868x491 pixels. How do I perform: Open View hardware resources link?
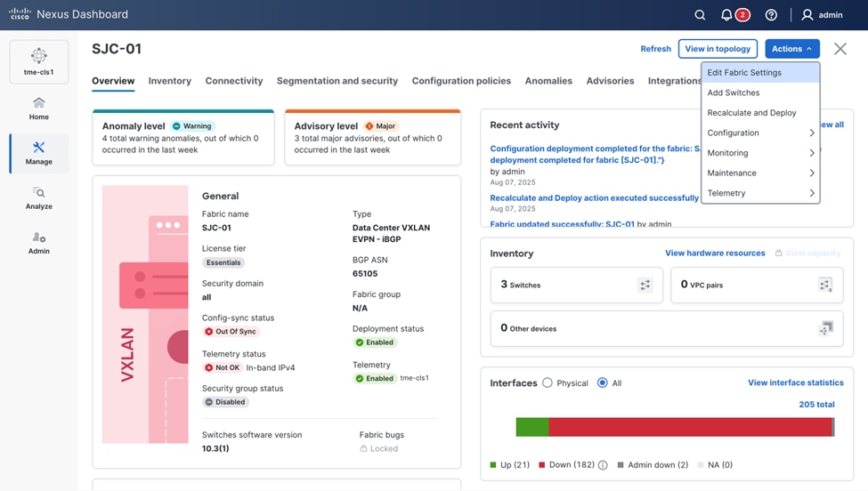click(715, 253)
